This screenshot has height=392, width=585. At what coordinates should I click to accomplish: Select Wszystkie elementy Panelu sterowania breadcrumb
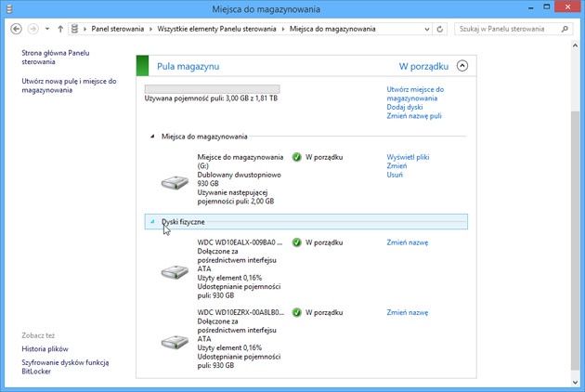point(216,29)
